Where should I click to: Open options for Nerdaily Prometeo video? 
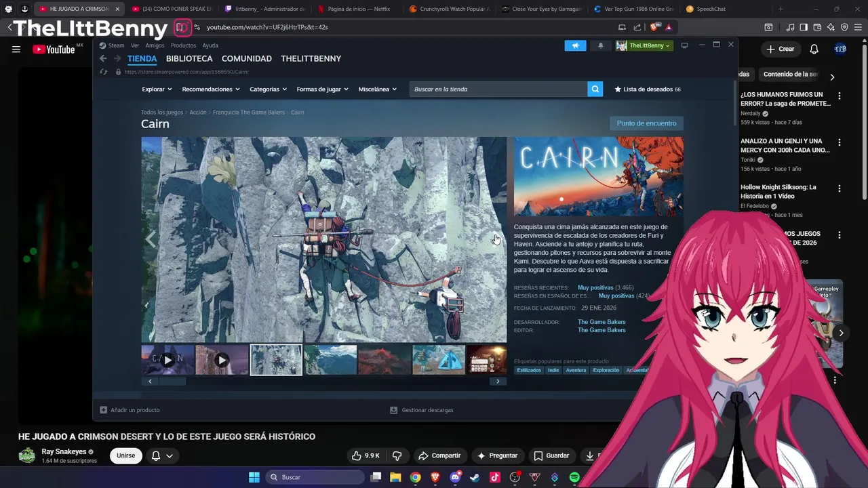tap(839, 96)
